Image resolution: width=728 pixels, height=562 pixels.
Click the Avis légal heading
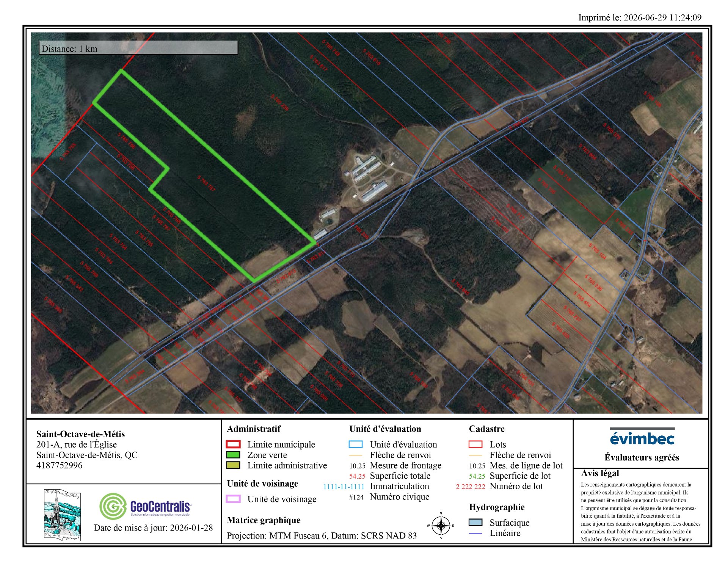point(600,473)
